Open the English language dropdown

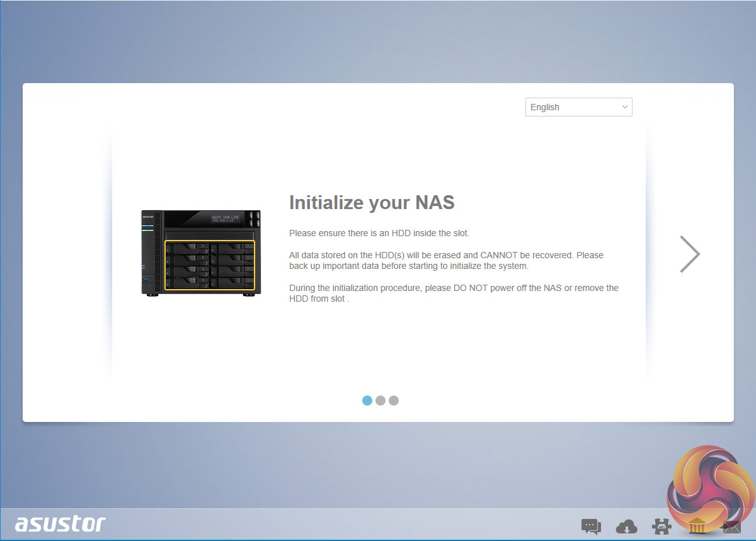click(578, 107)
